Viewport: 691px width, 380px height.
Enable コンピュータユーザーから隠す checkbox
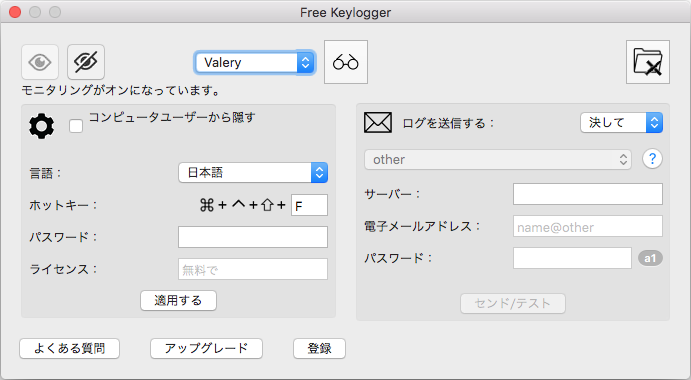tap(76, 126)
